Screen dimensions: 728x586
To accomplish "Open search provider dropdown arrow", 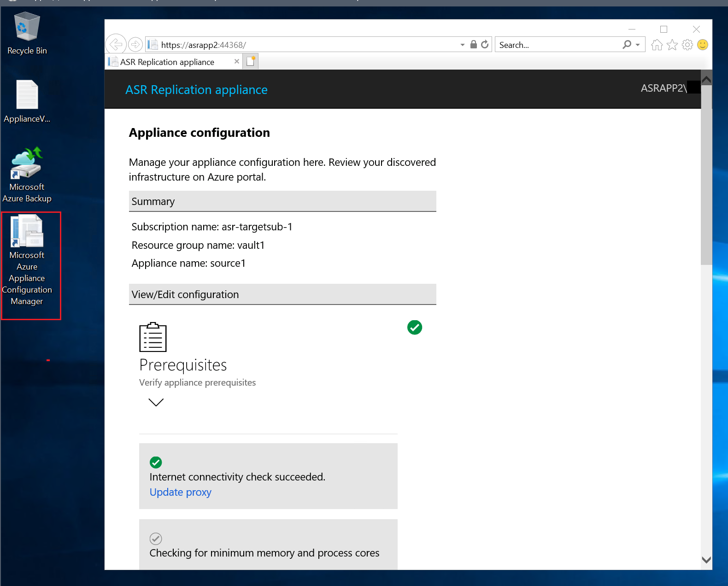I will [x=638, y=45].
